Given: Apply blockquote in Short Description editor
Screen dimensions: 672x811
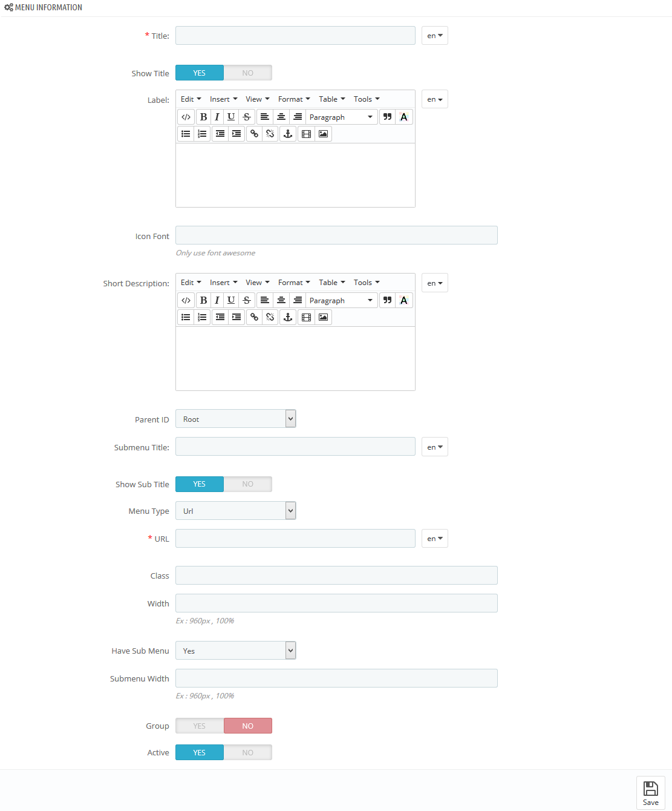Looking at the screenshot, I should click(x=388, y=300).
